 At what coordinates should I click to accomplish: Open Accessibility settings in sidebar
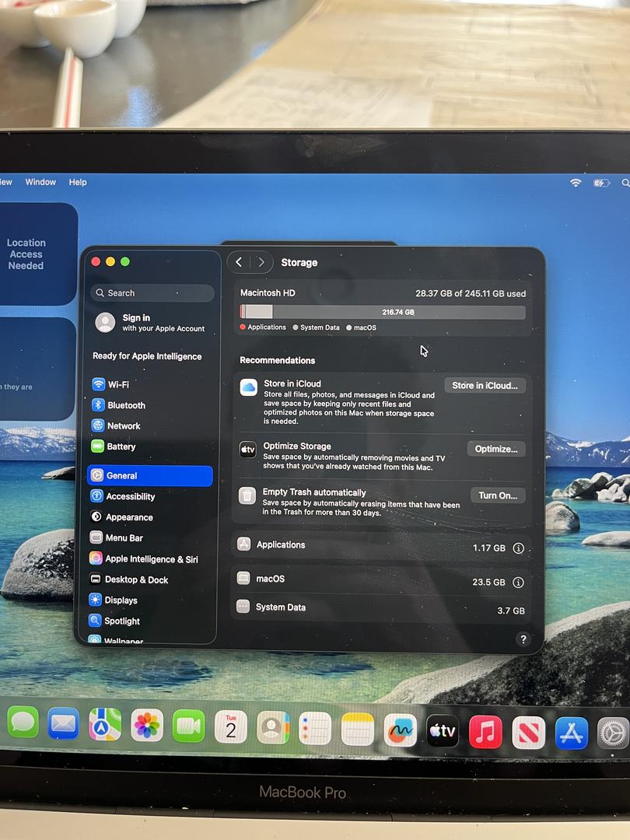(x=151, y=496)
